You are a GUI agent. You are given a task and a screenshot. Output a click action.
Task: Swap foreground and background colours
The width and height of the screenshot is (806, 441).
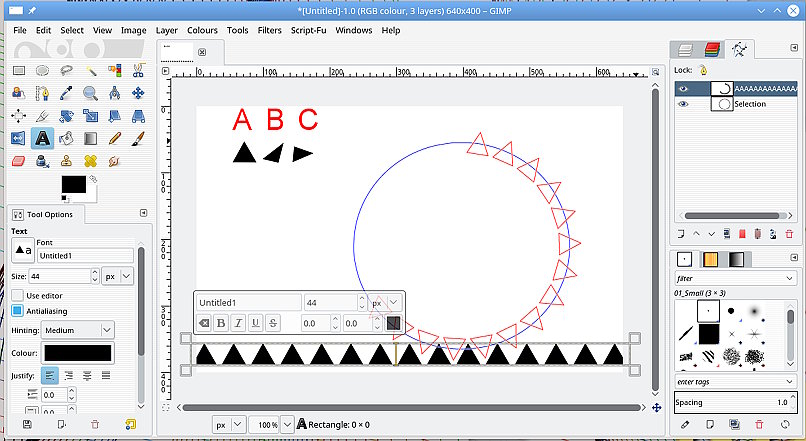tap(93, 179)
